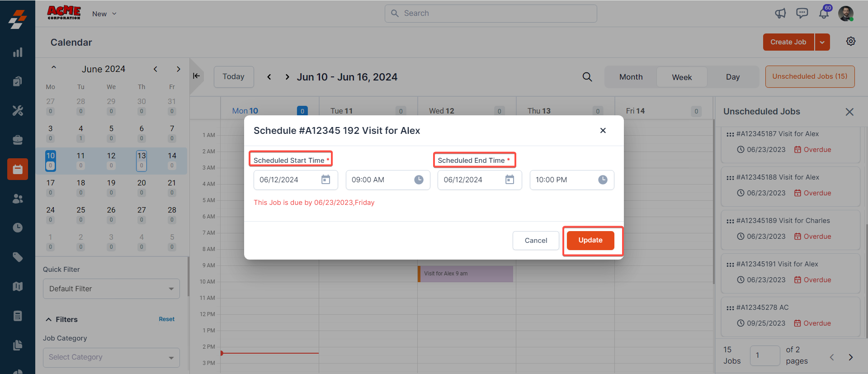
Task: Open the chat messages icon
Action: [x=802, y=14]
